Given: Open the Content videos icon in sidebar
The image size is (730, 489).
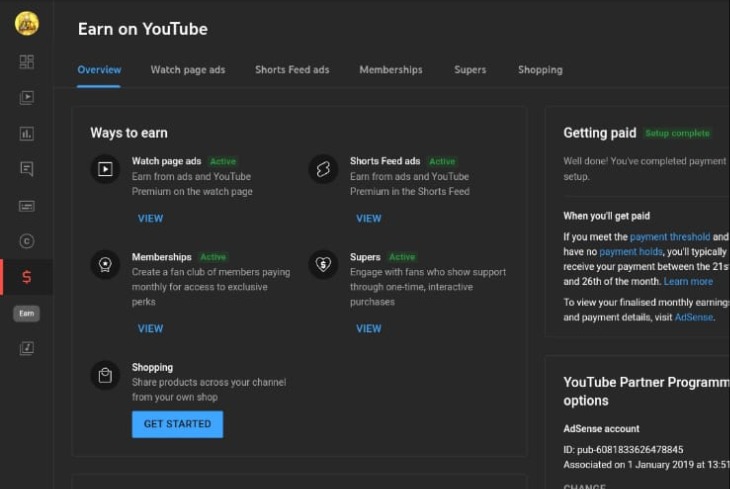Looking at the screenshot, I should tap(27, 97).
